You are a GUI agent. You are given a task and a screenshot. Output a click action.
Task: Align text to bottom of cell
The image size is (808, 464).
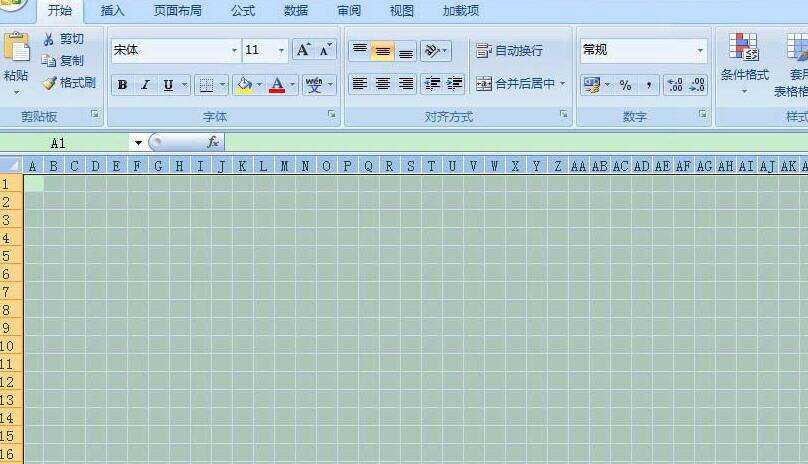[x=406, y=51]
